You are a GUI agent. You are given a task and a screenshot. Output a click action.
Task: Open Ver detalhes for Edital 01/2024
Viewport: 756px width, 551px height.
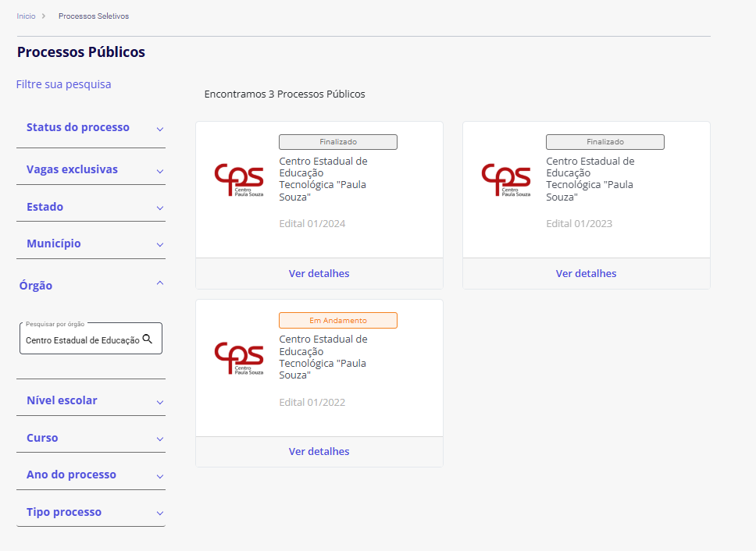pos(319,273)
